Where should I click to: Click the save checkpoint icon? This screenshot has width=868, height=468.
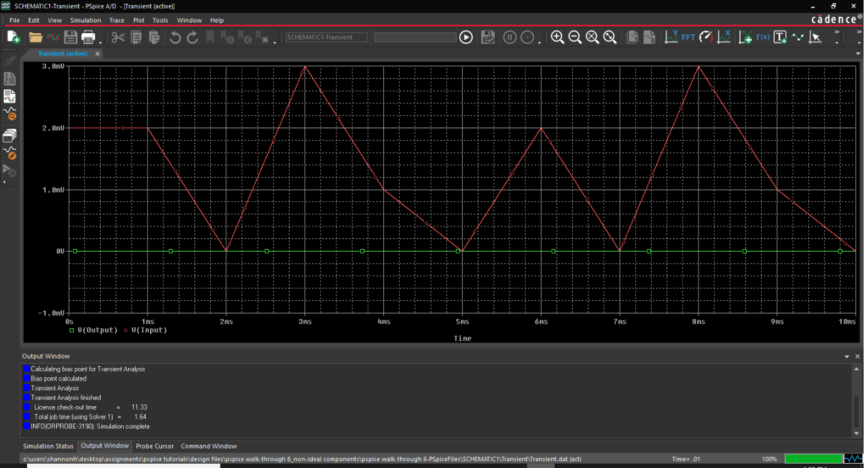click(x=487, y=37)
